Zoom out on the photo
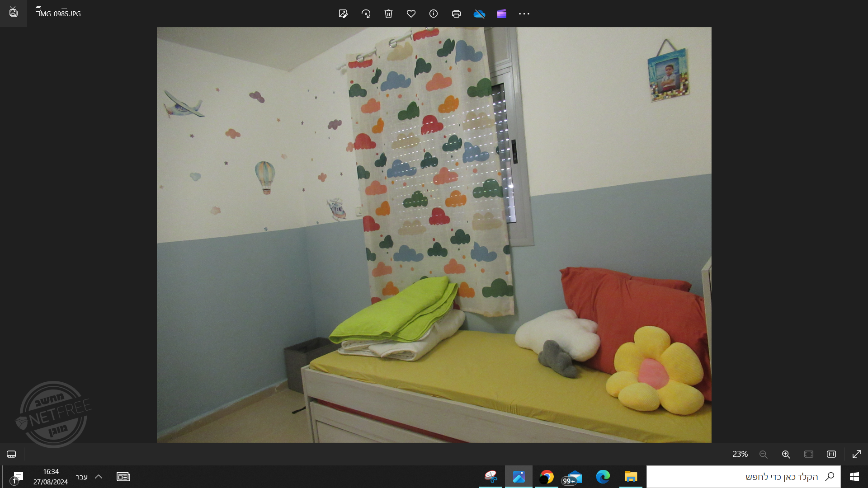 (x=764, y=454)
